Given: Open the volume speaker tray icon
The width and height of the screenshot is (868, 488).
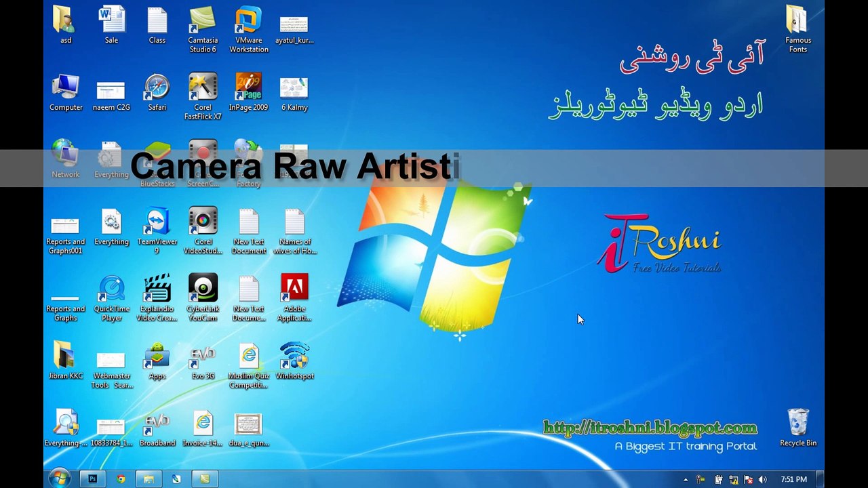Looking at the screenshot, I should (763, 479).
